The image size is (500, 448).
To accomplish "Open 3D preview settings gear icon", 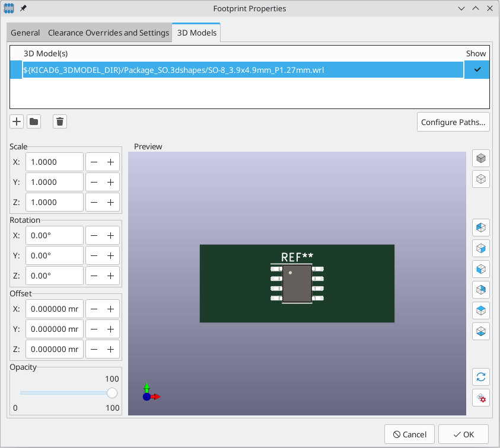I will tap(481, 398).
